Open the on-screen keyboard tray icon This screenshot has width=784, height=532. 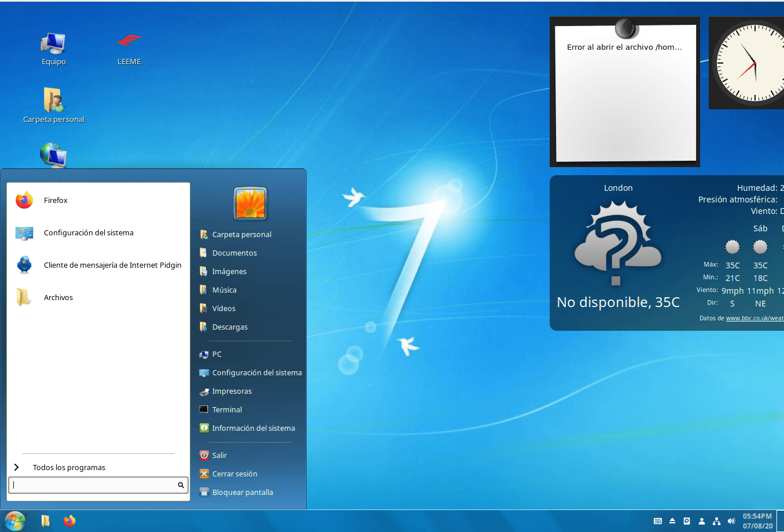click(658, 521)
